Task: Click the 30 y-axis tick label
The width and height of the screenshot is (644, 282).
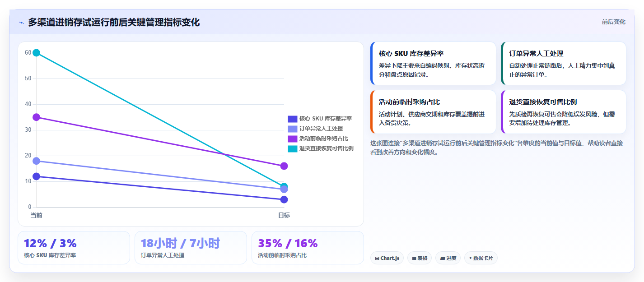Action: tap(28, 130)
